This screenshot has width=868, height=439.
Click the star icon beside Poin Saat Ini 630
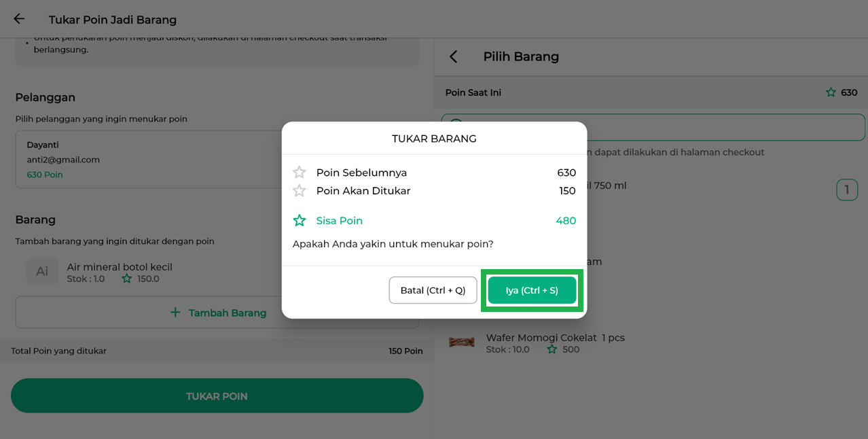tap(831, 92)
